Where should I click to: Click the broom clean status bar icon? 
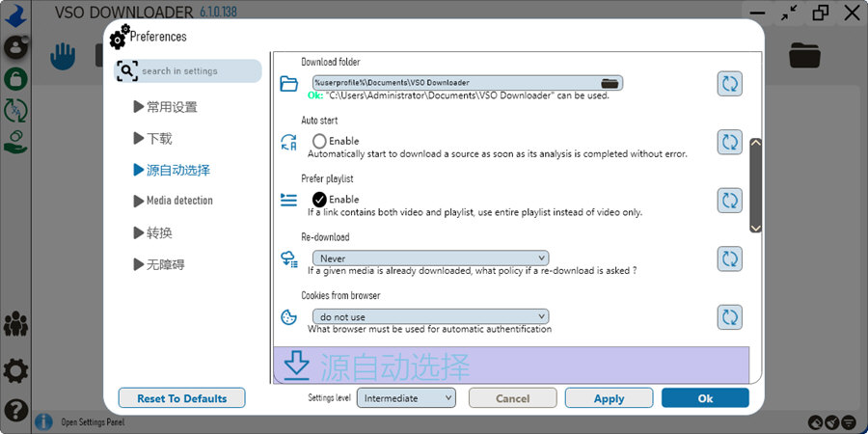click(x=831, y=422)
